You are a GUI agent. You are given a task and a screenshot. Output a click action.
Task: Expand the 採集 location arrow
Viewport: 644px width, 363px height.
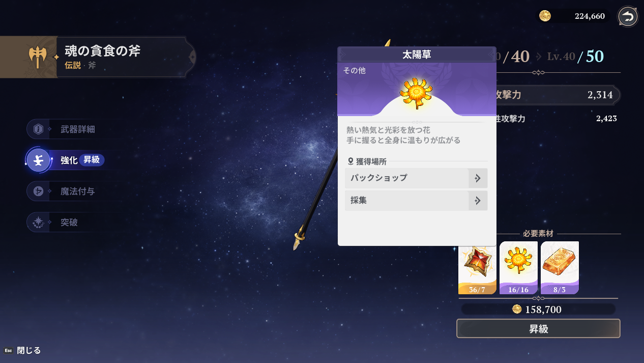(x=478, y=201)
